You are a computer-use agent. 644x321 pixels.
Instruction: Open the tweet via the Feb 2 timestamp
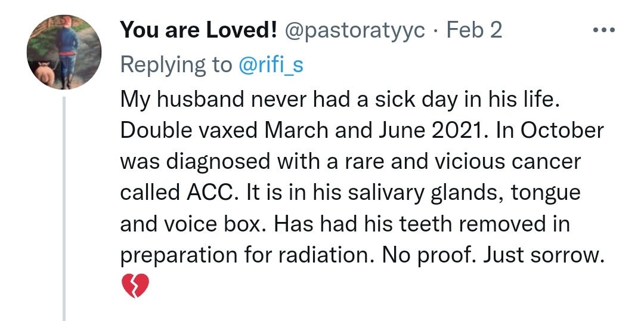(474, 30)
